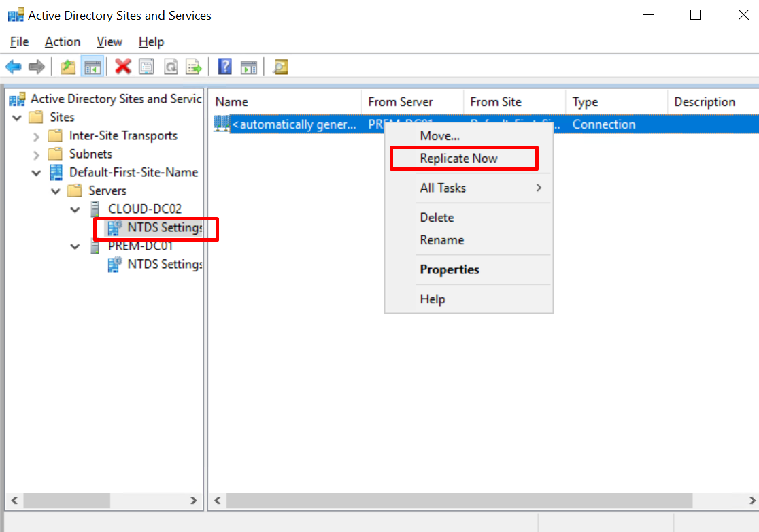Click list pane scrollbar left arrow

point(218,501)
